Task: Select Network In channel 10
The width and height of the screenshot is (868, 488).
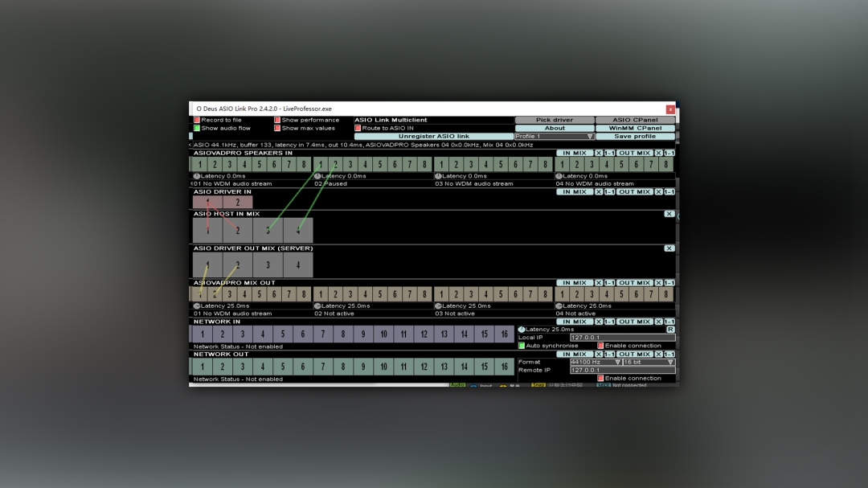Action: click(383, 334)
